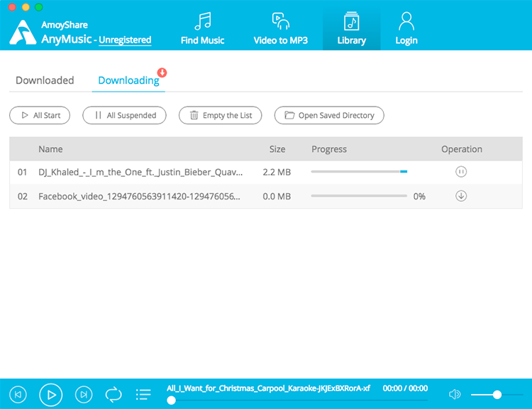Click the 0.0 MB size value
532x409 pixels.
(x=277, y=197)
